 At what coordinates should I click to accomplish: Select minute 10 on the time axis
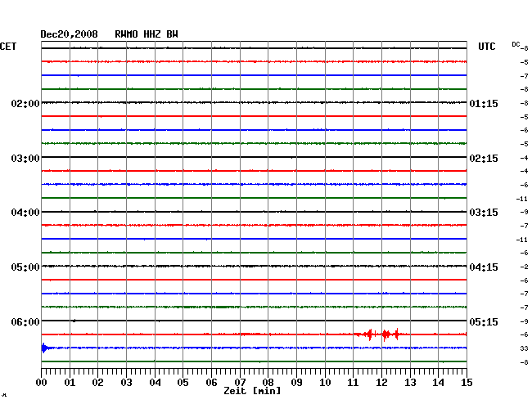coord(325,382)
